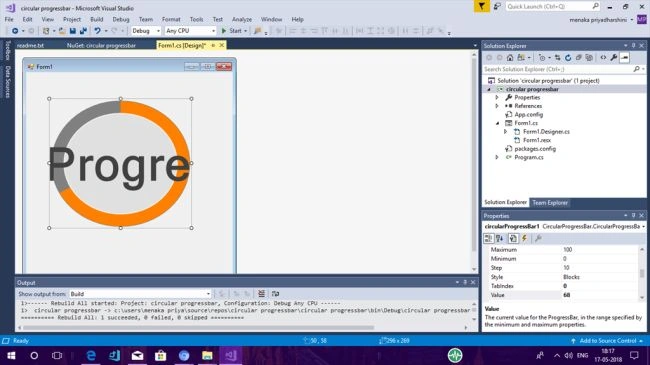The height and width of the screenshot is (365, 650).
Task: Click the Windows Start button
Action: tap(11, 355)
